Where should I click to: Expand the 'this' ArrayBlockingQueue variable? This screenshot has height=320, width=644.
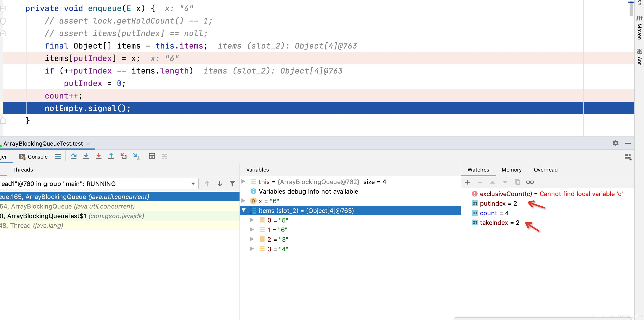coord(243,182)
